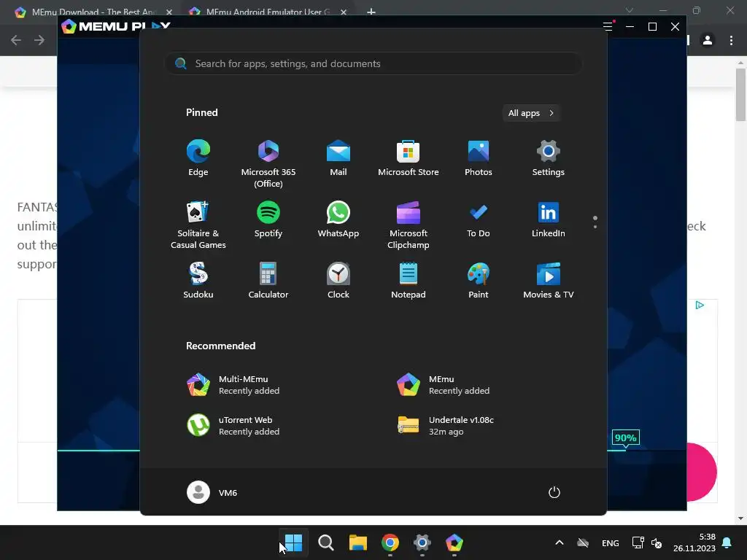Switch to Chrome on taskbar
Image resolution: width=747 pixels, height=560 pixels.
(x=390, y=542)
